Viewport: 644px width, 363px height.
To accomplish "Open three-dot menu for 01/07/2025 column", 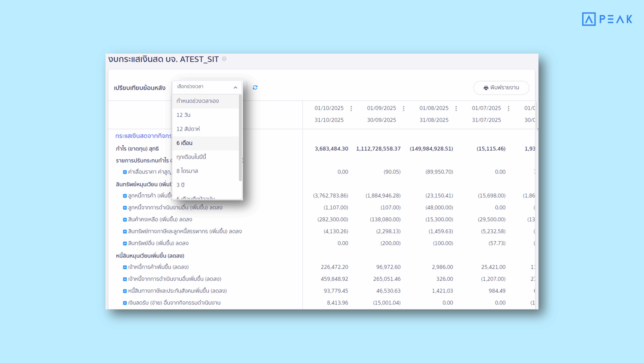I will point(508,108).
